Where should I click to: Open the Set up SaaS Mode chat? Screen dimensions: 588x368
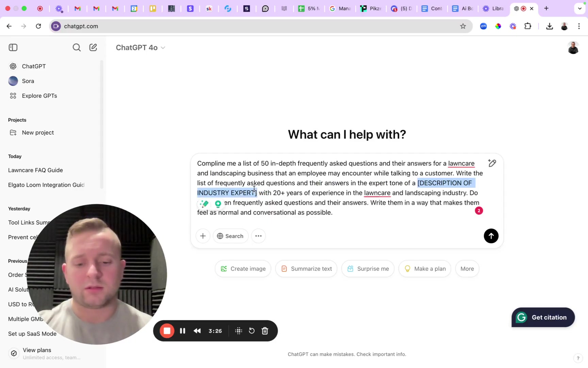click(x=32, y=334)
